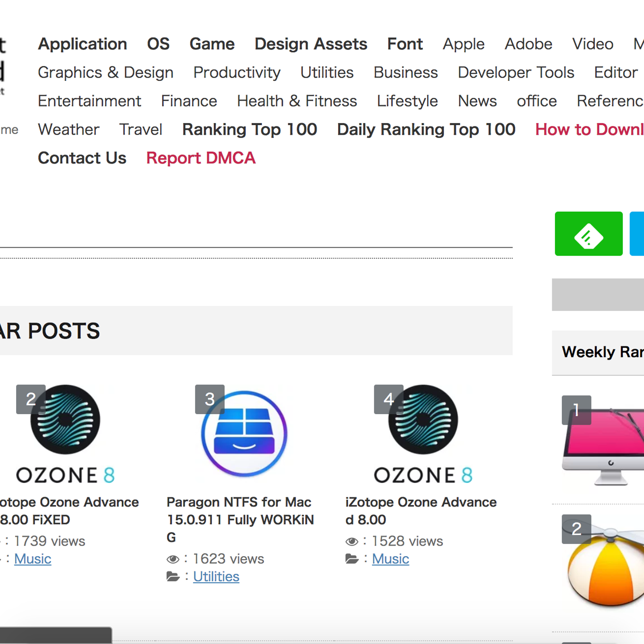Select the Utilities nav link
The height and width of the screenshot is (644, 644).
pos(327,72)
